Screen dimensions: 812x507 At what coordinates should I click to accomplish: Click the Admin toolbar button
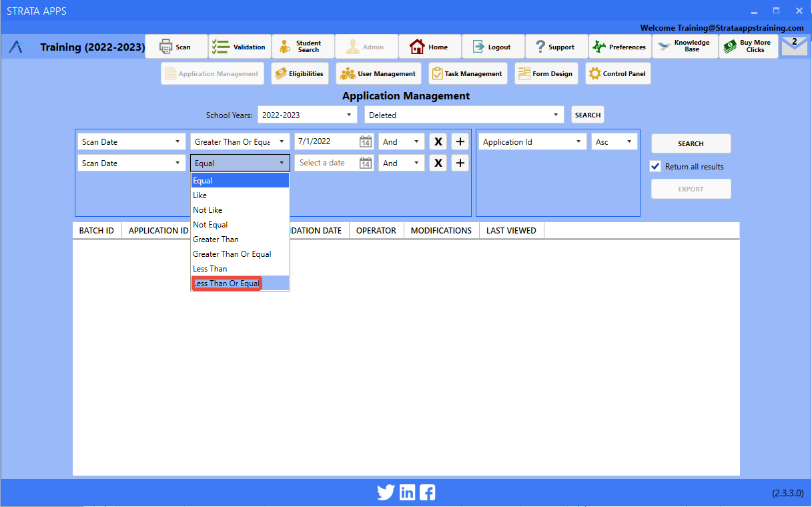366,47
